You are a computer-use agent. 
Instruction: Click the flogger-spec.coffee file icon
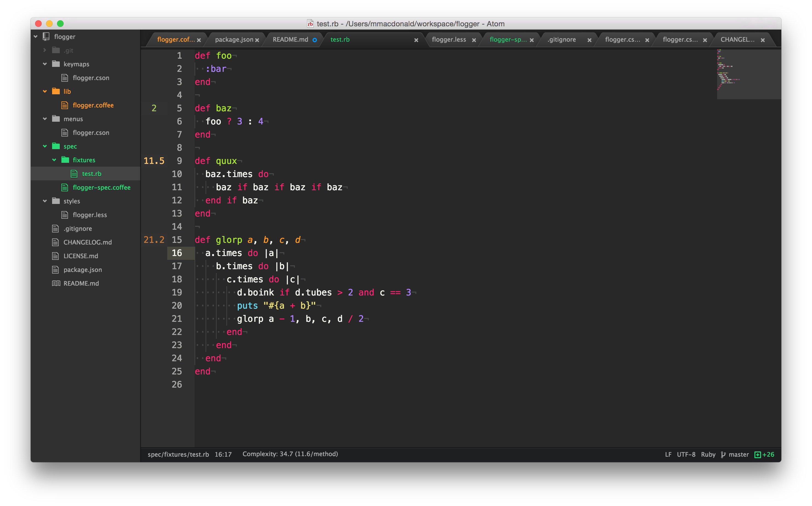point(65,187)
